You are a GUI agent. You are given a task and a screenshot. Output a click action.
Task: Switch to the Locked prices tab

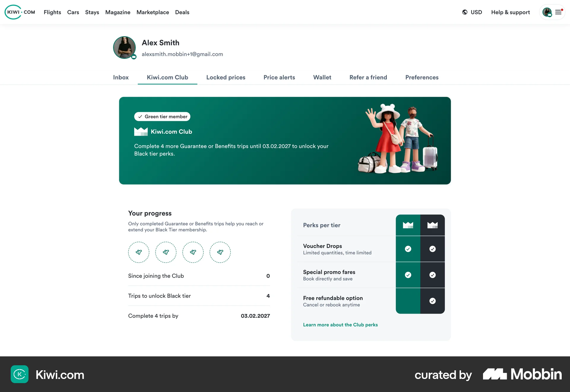(x=226, y=77)
